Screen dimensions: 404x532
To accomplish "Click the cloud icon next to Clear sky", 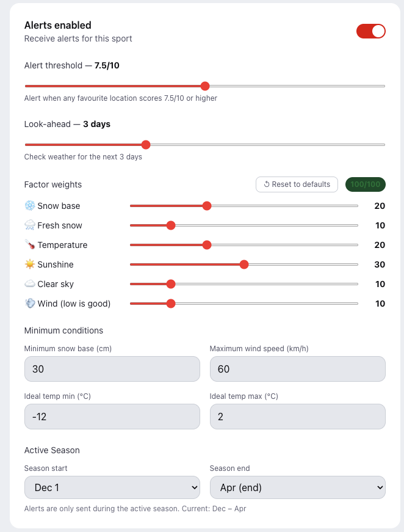I will 28,284.
